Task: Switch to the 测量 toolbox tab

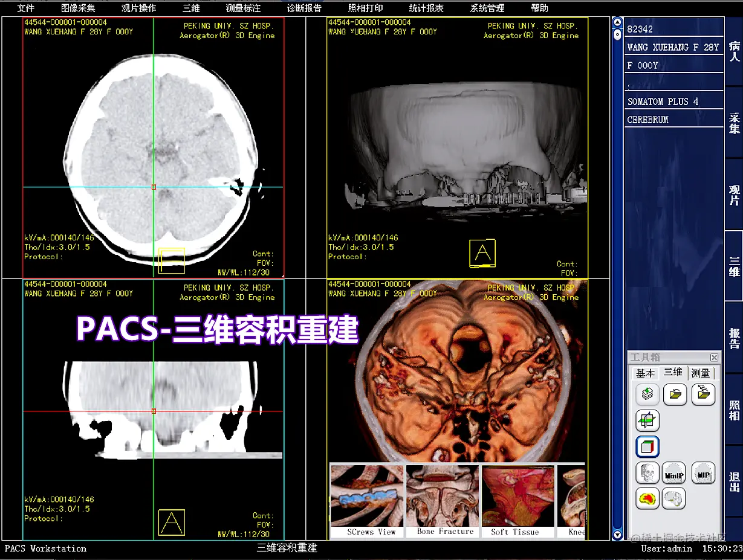Action: tap(701, 373)
